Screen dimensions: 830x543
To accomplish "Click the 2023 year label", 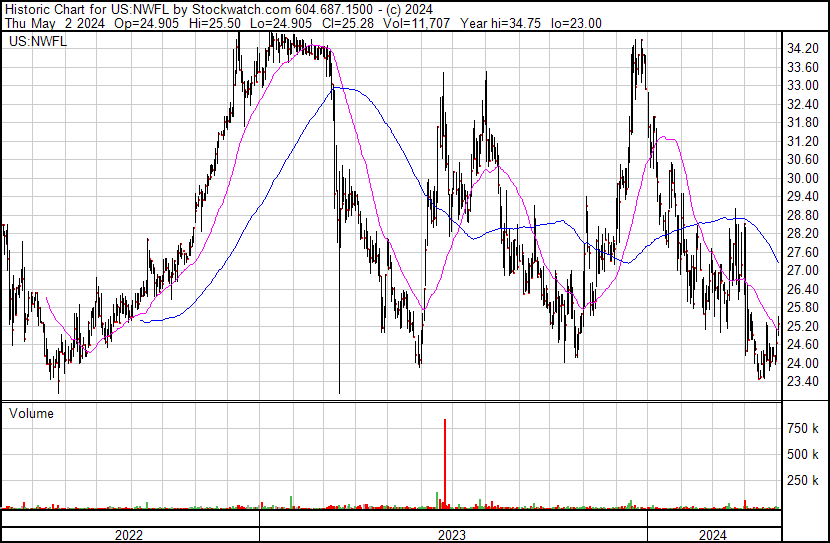I will 452,535.
